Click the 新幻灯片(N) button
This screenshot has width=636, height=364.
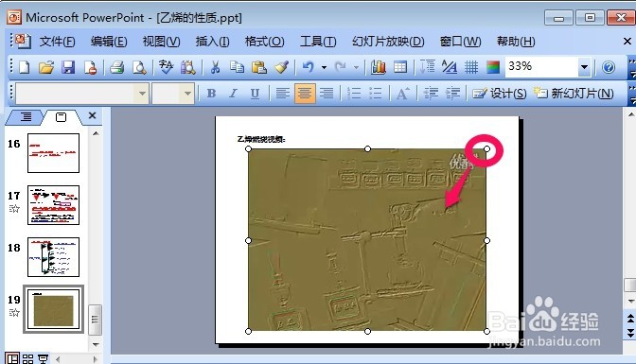574,94
